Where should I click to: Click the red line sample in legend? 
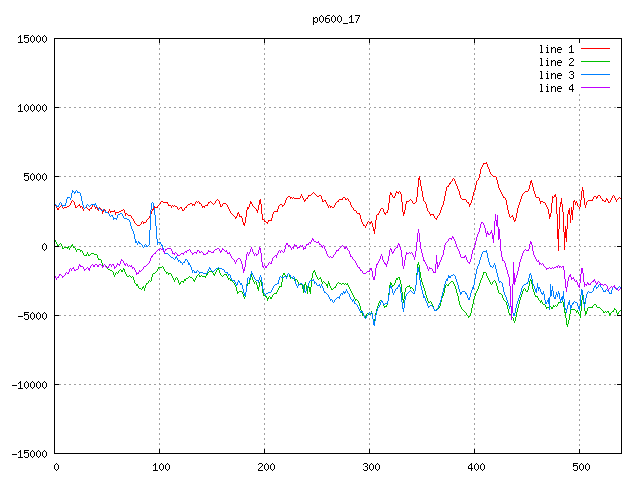596,49
